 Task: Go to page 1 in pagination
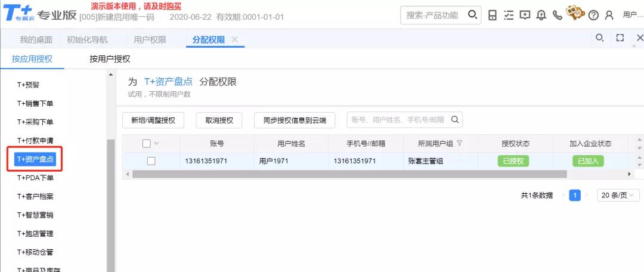point(575,196)
